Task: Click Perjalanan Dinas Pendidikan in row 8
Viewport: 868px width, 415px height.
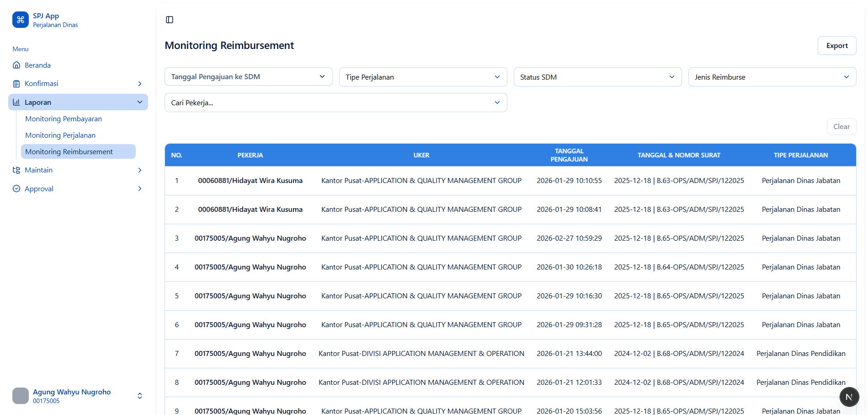Action: point(801,383)
